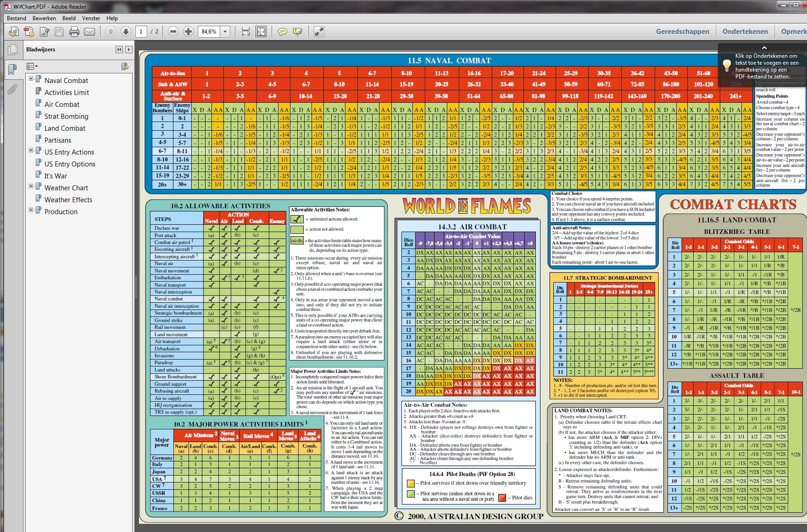The height and width of the screenshot is (532, 807).
Task: Open the Beeld menu
Action: 69,18
